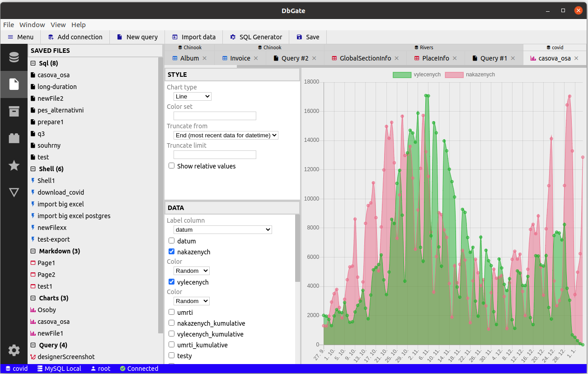Toggle the vylecenych legend color swatch
Viewport: 588px width, 374px height.
pyautogui.click(x=402, y=75)
